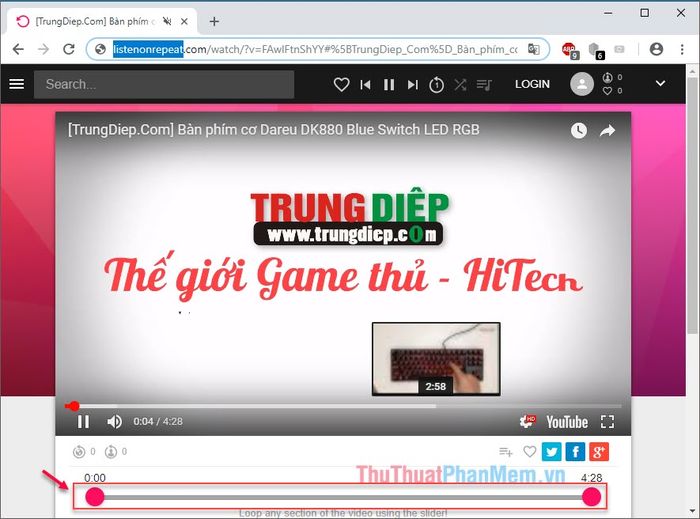Open the grey cube extension with badge 6

tap(594, 50)
